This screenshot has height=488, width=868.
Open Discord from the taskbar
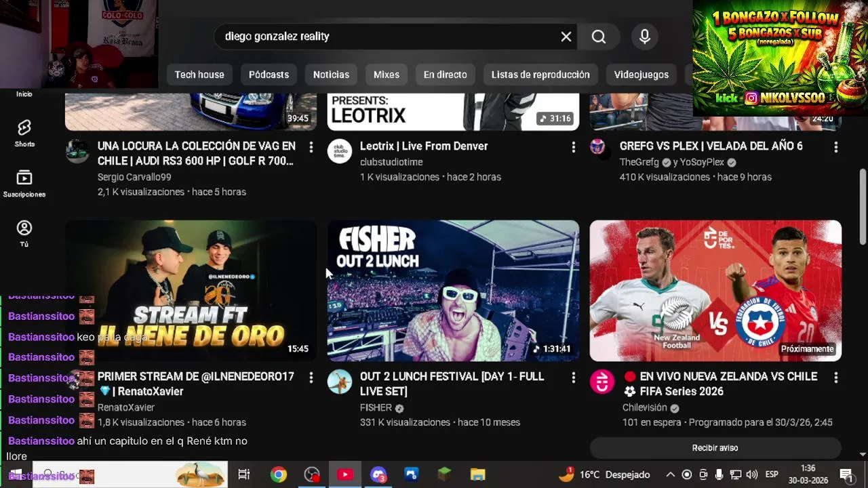pos(378,474)
